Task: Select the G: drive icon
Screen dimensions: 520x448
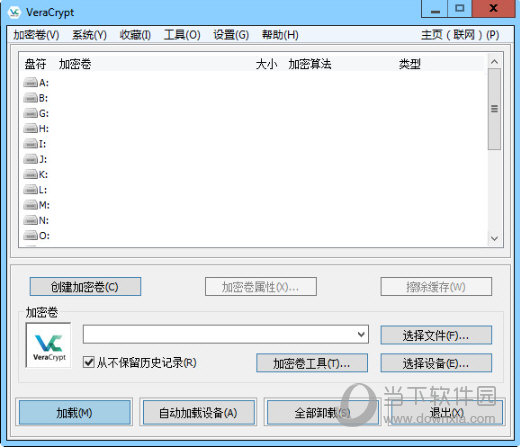Action: pyautogui.click(x=30, y=113)
